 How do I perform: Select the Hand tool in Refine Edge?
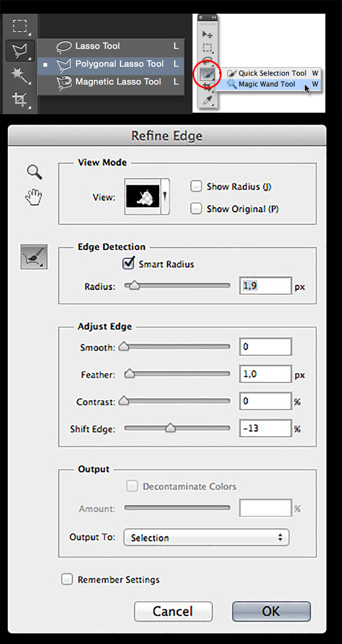[x=34, y=197]
